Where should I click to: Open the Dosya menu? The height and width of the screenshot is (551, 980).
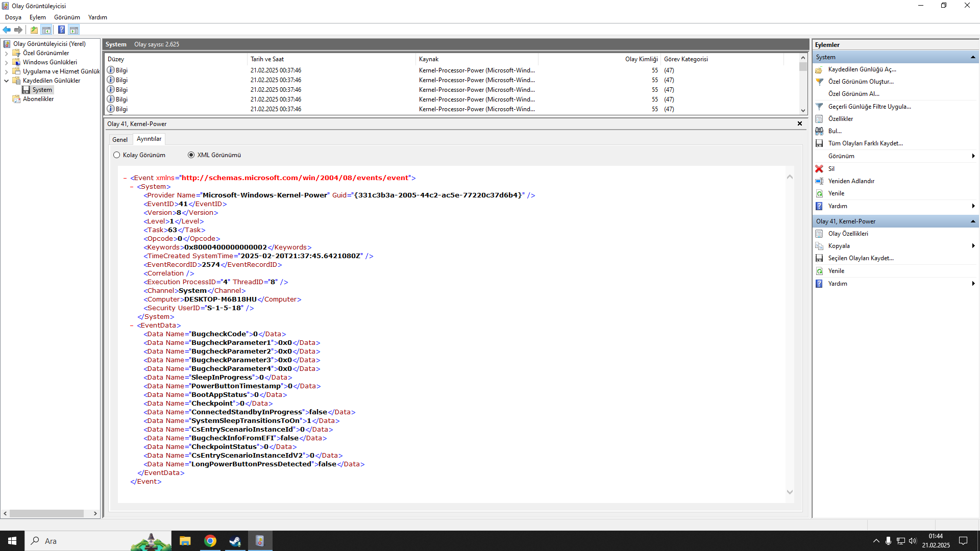(13, 17)
